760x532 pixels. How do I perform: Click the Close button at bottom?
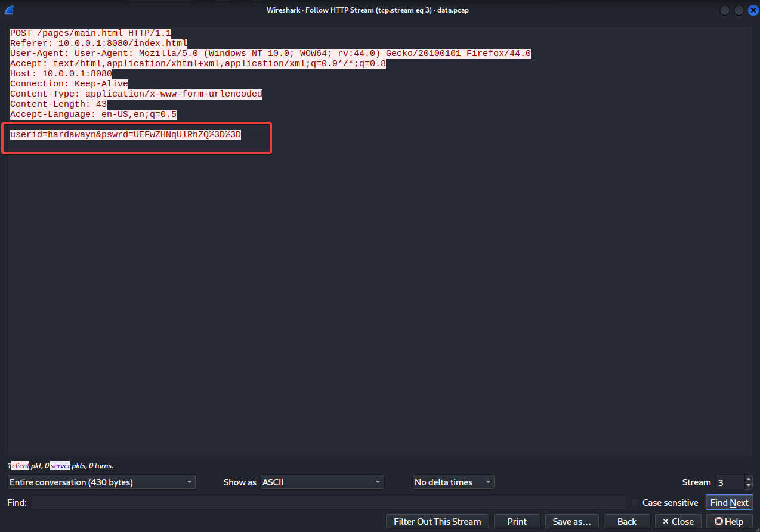[678, 522]
